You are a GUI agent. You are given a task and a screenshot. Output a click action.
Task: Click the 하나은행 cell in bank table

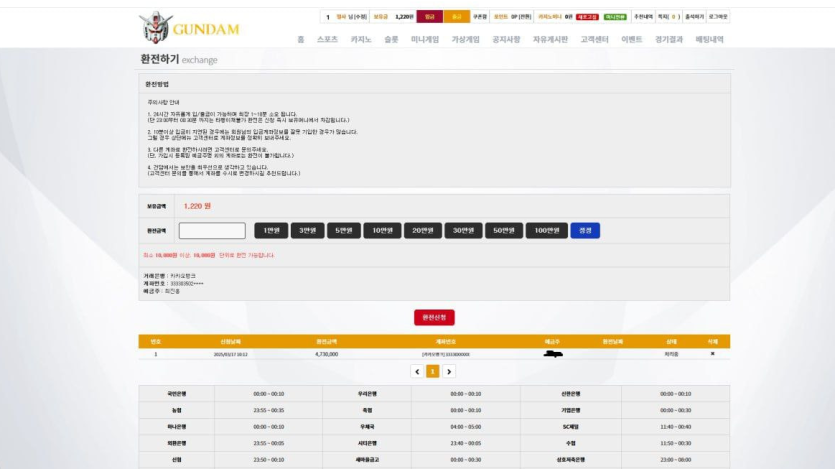(x=177, y=427)
